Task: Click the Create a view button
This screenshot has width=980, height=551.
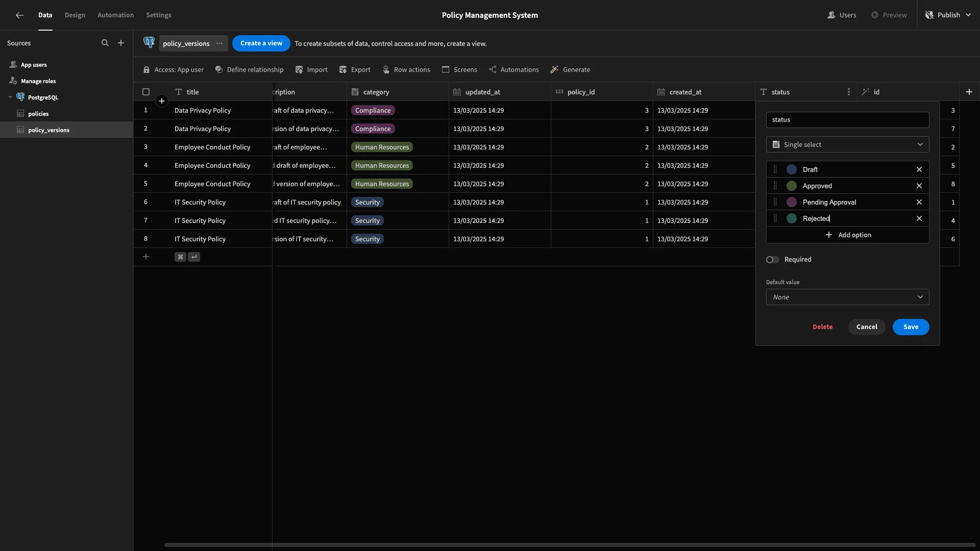Action: pyautogui.click(x=261, y=43)
